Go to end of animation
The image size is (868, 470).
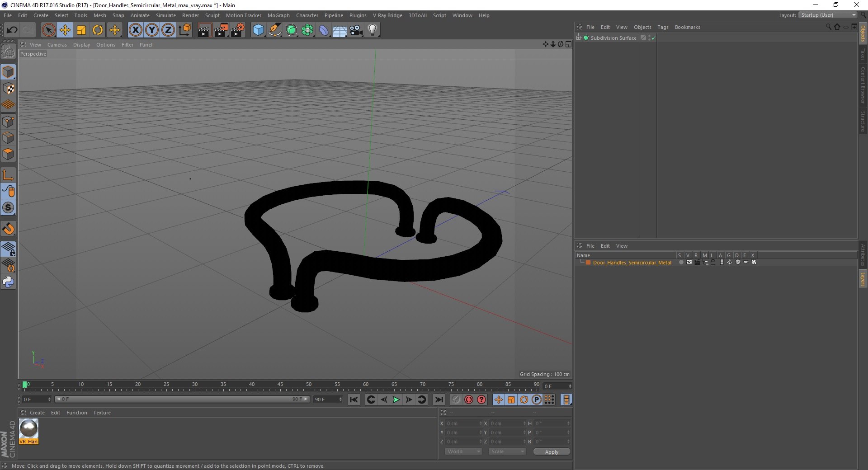pos(439,399)
